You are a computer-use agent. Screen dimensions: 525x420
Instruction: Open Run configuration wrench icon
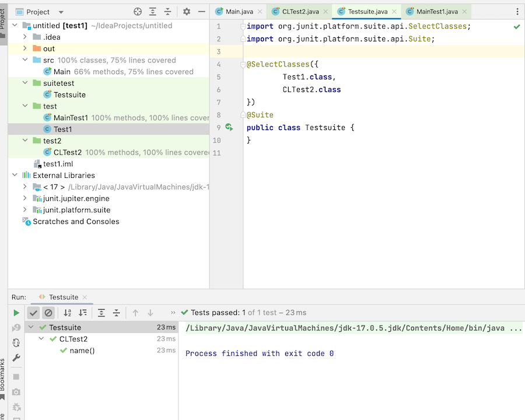coord(16,358)
